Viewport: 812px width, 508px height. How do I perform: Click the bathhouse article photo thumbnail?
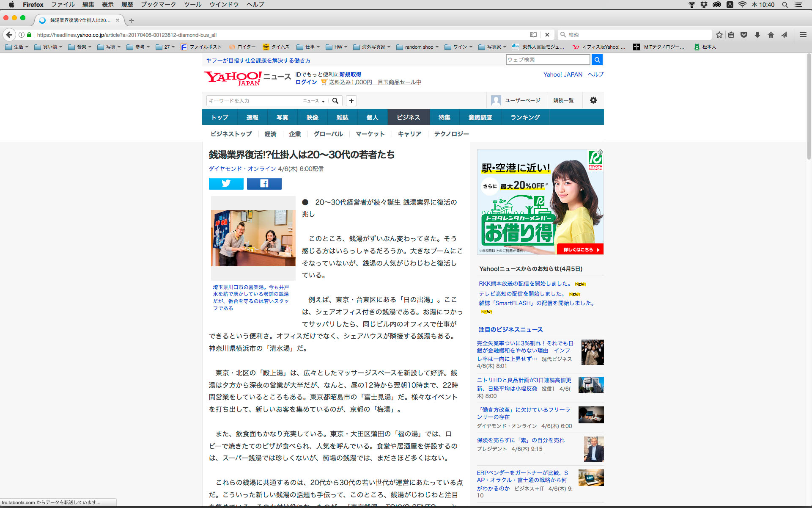pos(253,238)
